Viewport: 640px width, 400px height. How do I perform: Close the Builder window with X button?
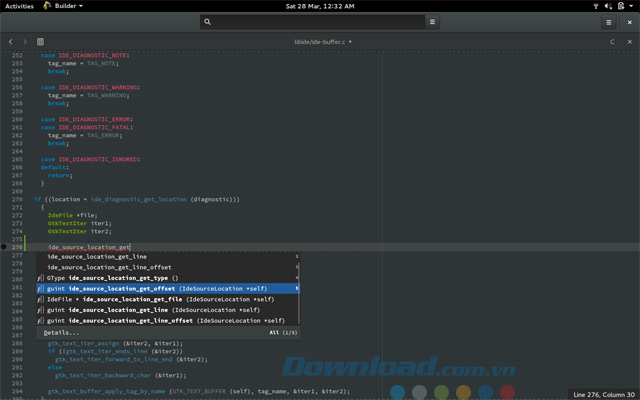click(629, 21)
